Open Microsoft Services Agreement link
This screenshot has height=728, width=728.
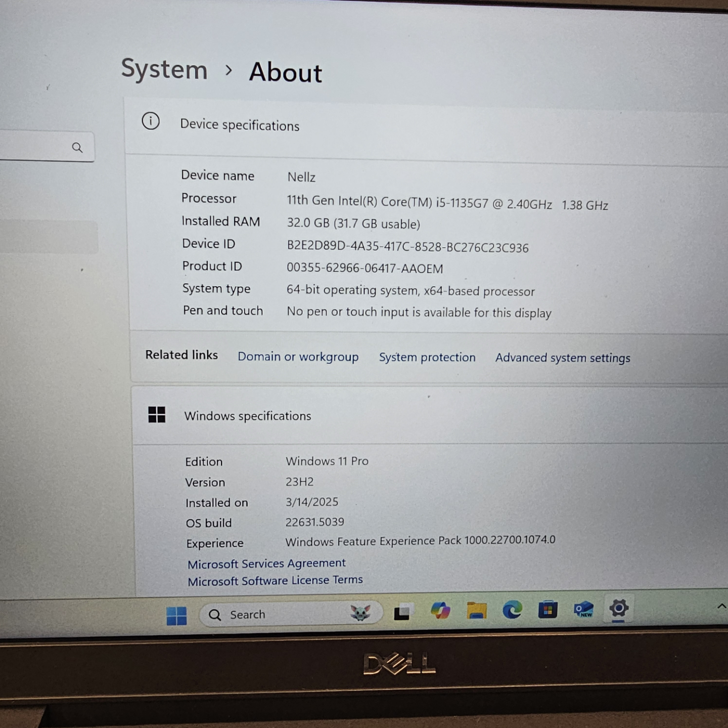266,563
